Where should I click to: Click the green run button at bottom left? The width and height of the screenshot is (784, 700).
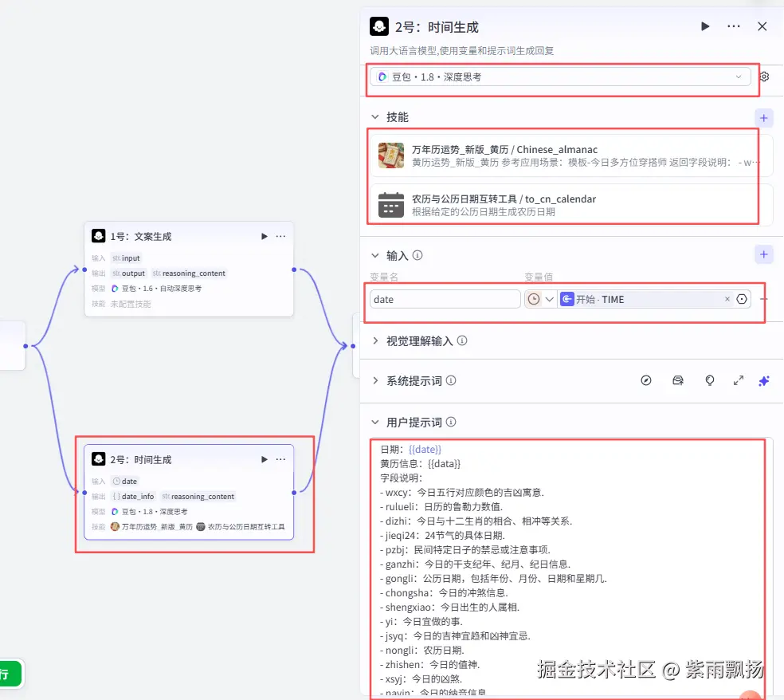coord(10,674)
